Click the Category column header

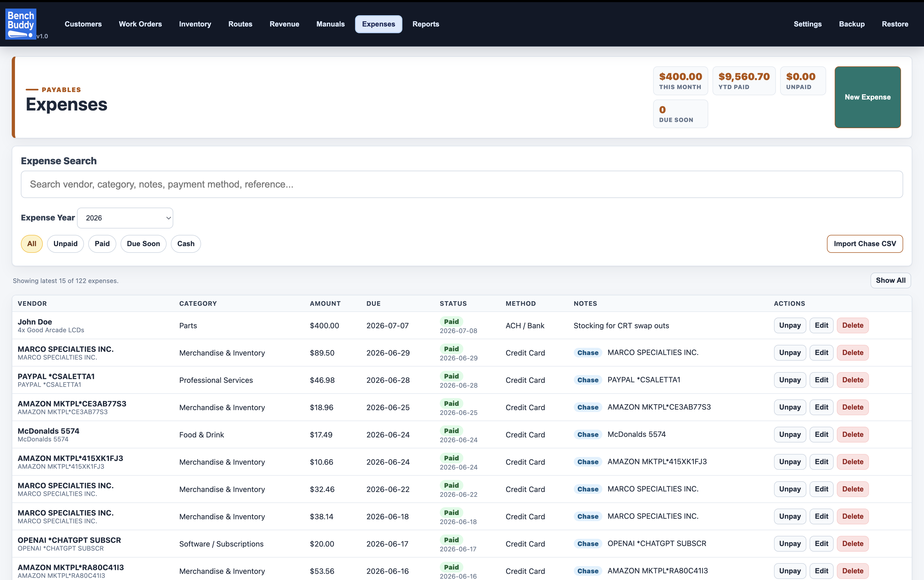coord(198,303)
